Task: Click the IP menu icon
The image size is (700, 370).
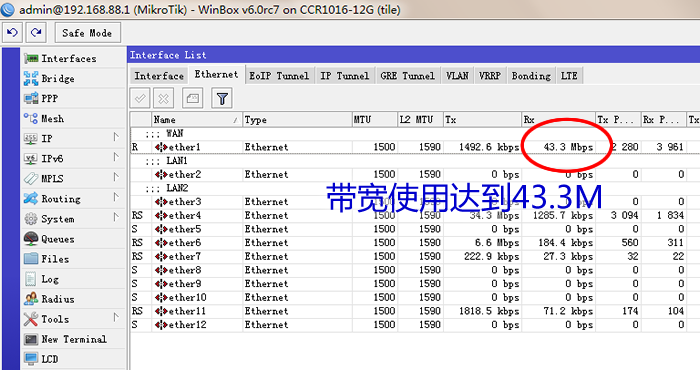Action: click(31, 138)
